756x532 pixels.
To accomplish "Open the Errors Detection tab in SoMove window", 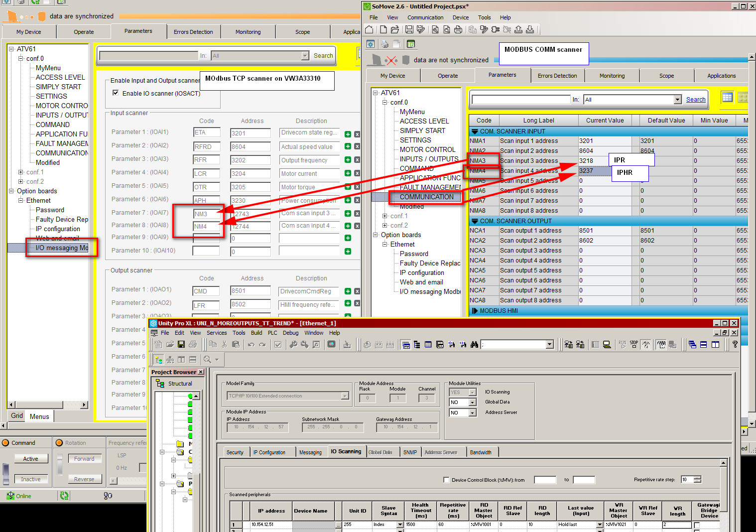I will (x=557, y=76).
